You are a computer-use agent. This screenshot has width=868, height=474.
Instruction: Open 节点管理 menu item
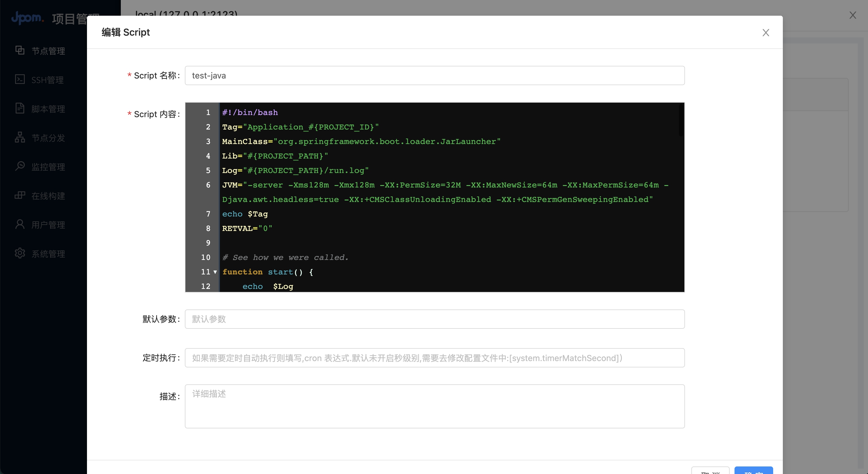(43, 50)
